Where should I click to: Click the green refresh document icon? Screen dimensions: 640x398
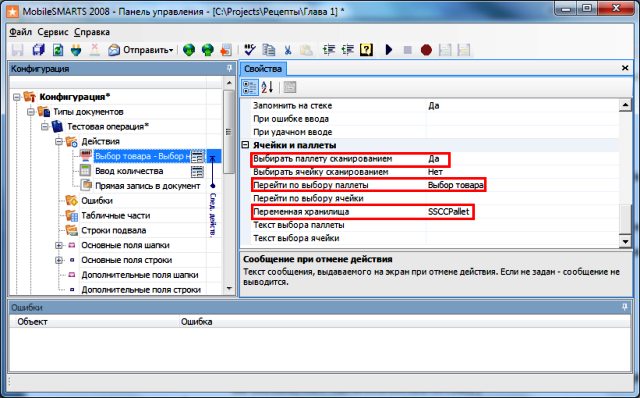(x=58, y=50)
